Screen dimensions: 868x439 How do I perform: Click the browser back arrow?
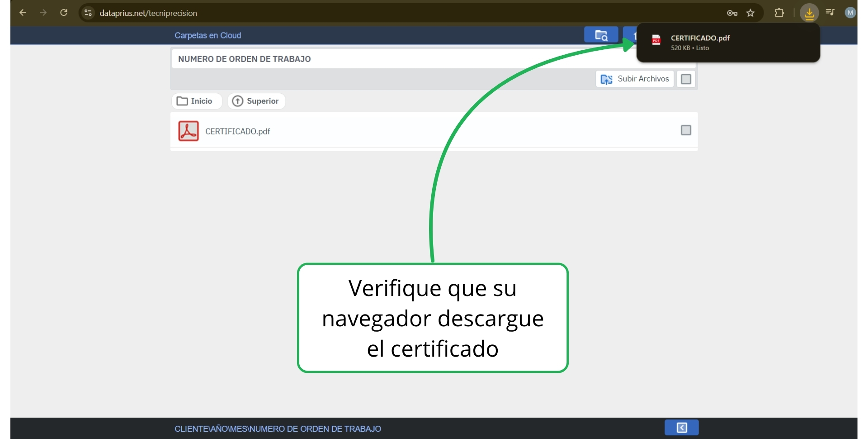(x=23, y=13)
